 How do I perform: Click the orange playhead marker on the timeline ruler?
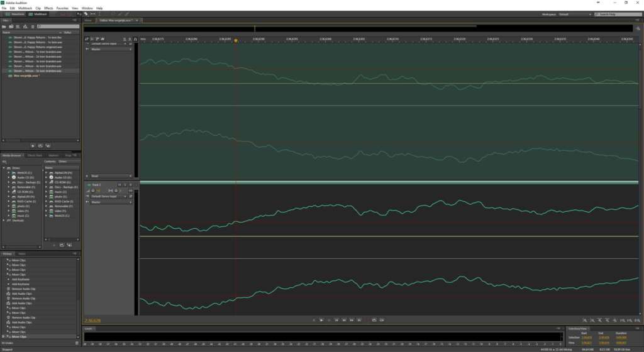pos(236,40)
